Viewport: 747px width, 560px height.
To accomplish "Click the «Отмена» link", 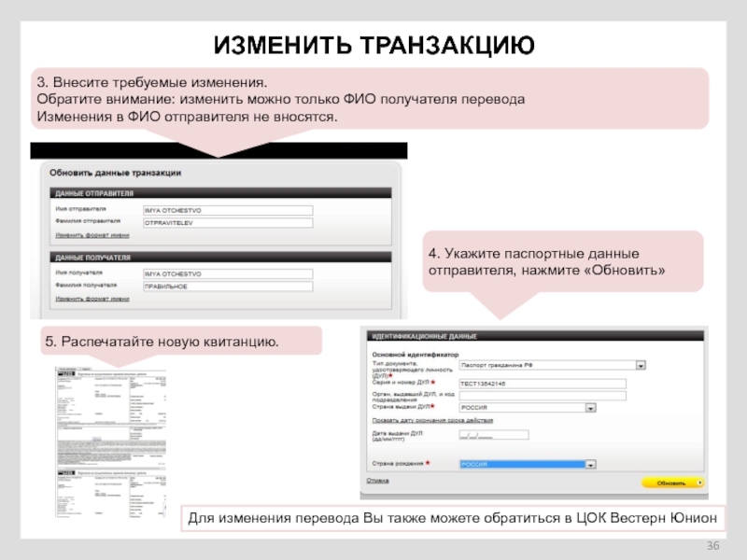I will 377,482.
